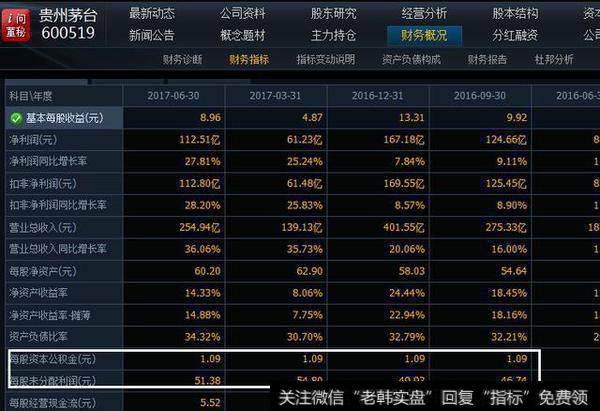Select the 净资产收益率 row label

(x=38, y=294)
